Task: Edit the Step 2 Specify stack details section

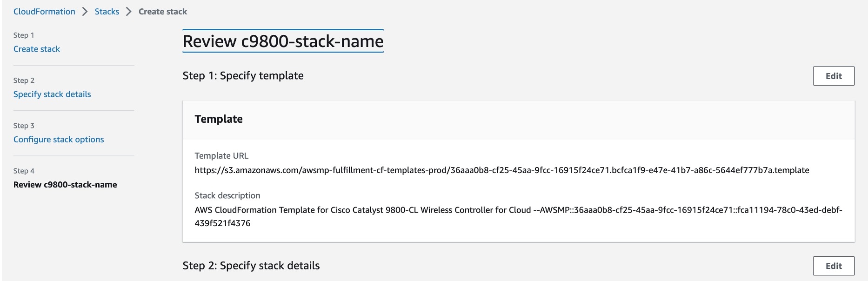Action: (x=833, y=266)
